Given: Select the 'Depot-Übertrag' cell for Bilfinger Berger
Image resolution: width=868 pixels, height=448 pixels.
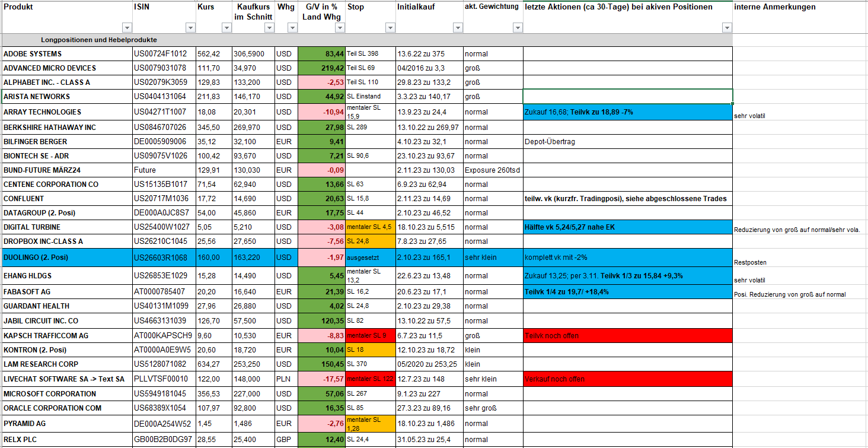Looking at the screenshot, I should pos(627,142).
